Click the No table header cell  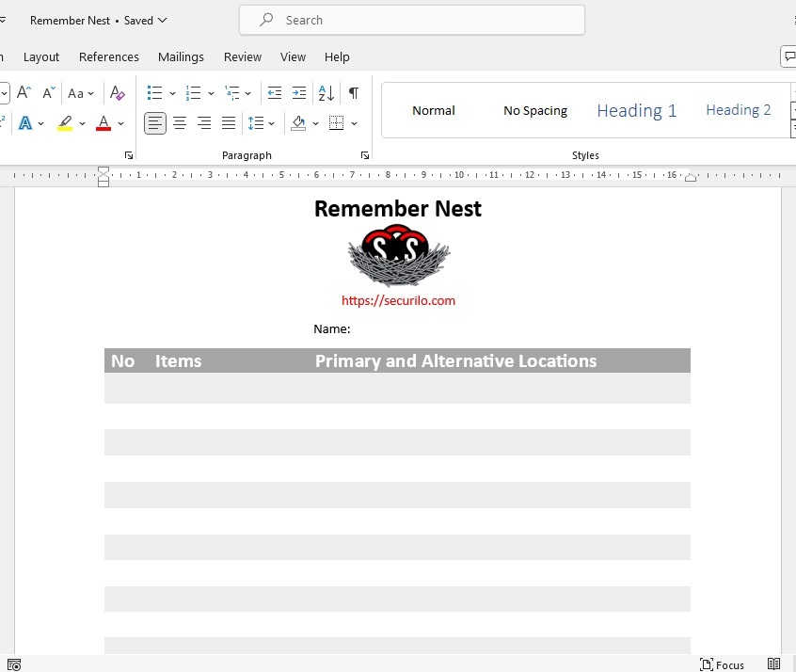[x=123, y=361]
